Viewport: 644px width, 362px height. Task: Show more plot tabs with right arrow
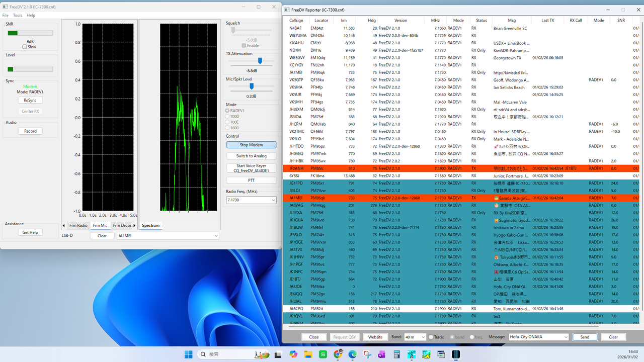(x=134, y=225)
